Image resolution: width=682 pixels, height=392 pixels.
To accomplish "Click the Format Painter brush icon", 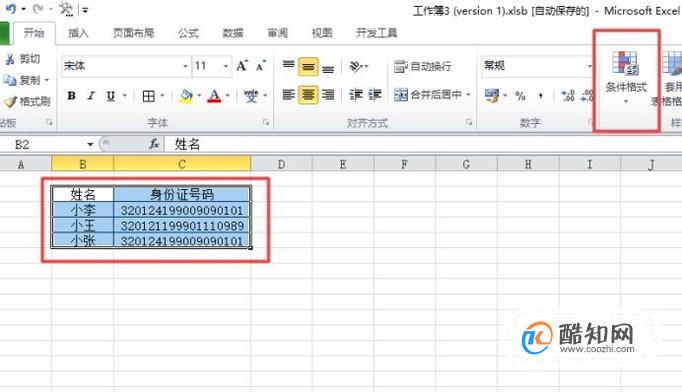I will click(10, 102).
